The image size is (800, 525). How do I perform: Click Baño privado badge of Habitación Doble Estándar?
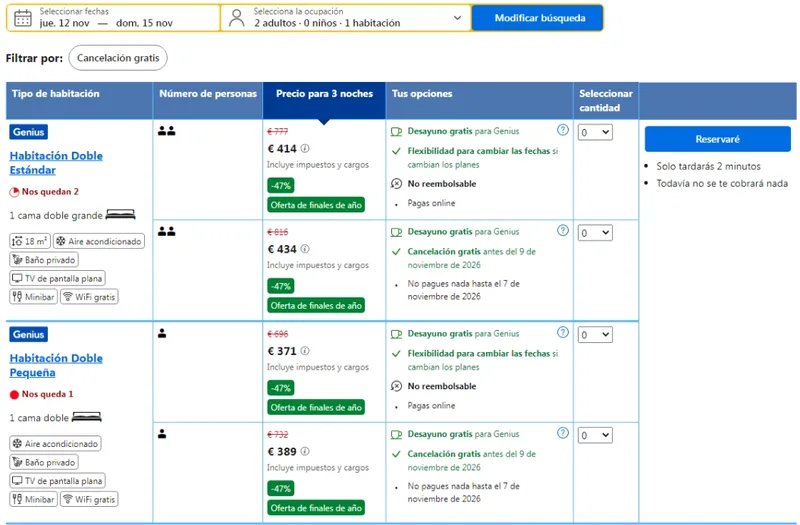[44, 260]
